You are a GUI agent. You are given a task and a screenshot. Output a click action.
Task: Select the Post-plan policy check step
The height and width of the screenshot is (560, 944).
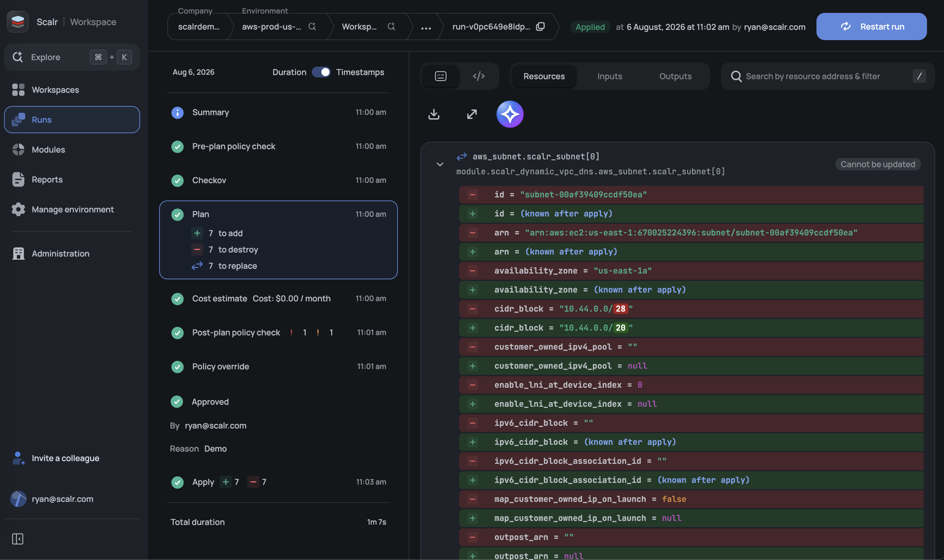[x=278, y=332]
